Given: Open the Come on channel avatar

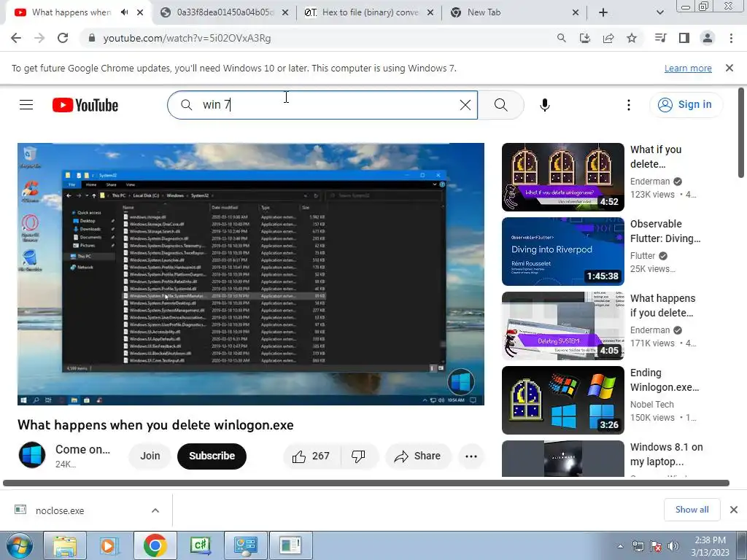Looking at the screenshot, I should (x=32, y=455).
